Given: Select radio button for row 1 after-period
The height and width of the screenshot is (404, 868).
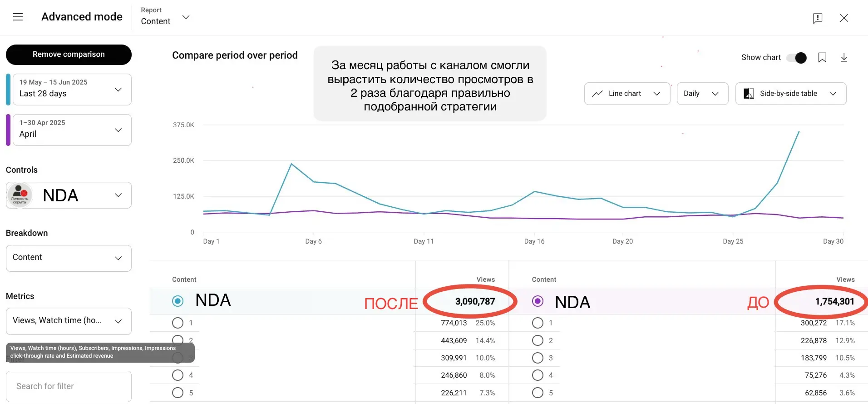Looking at the screenshot, I should pyautogui.click(x=178, y=323).
